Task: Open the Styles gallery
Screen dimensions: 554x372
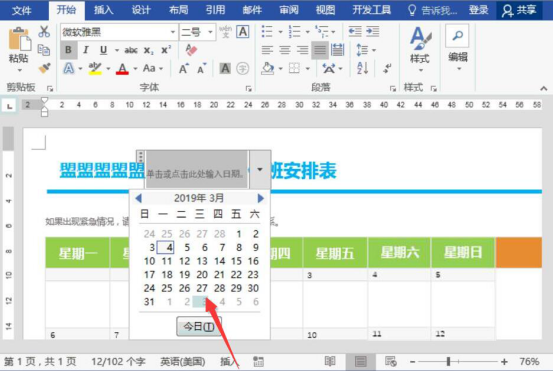Action: click(420, 49)
